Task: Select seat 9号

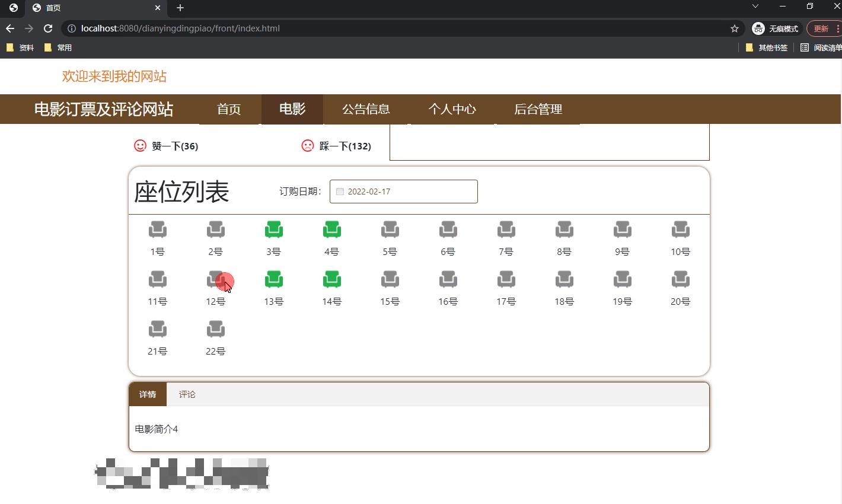Action: click(x=623, y=229)
